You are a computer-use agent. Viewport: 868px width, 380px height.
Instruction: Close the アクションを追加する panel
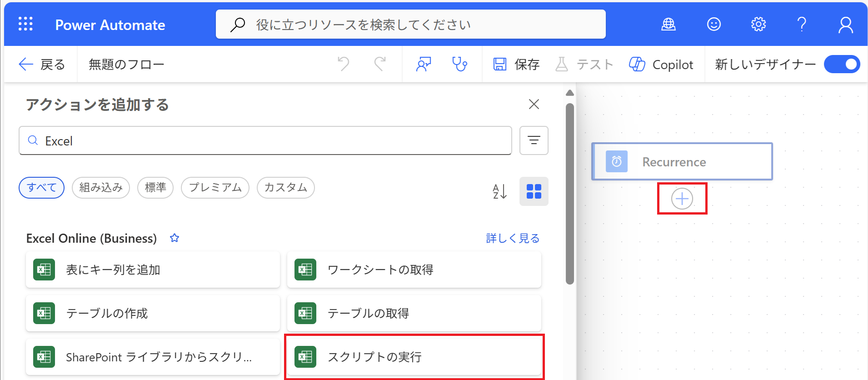[534, 104]
